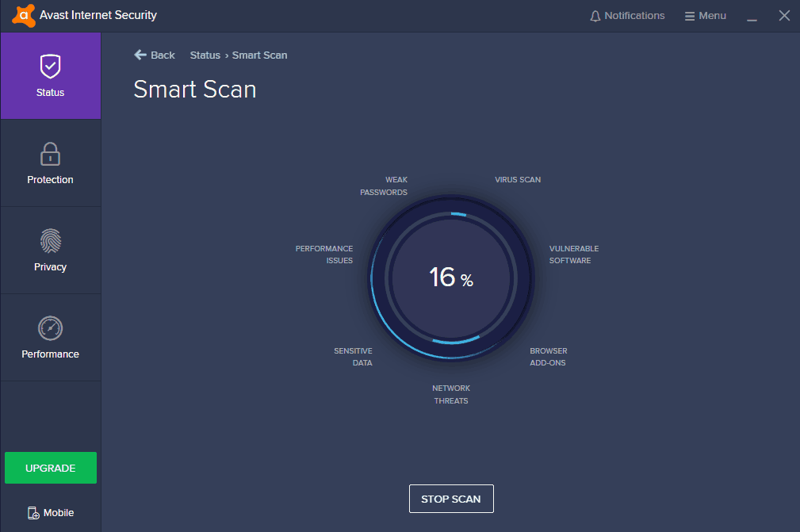
Task: Click the green Upgrade button
Action: click(50, 468)
